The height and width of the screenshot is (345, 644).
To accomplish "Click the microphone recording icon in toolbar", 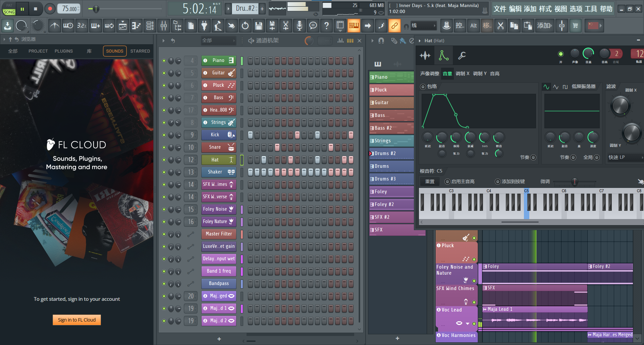I will pos(300,26).
